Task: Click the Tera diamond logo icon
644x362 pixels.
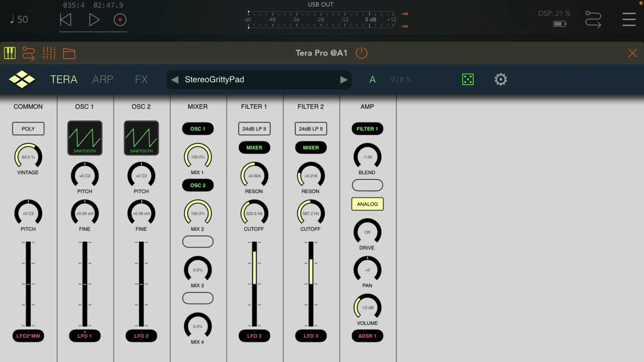Action: tap(22, 79)
